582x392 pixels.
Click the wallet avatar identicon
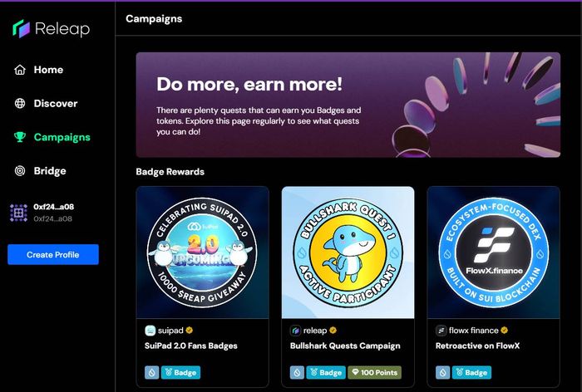click(x=18, y=213)
